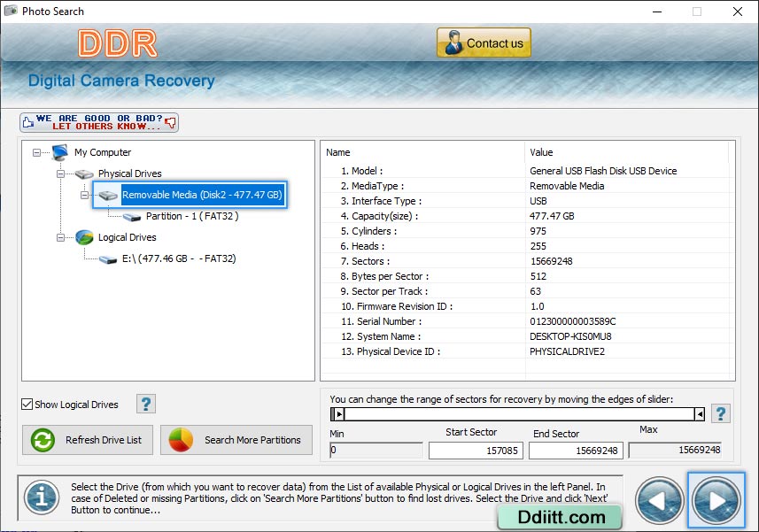
Task: Collapse the Logical Drives node
Action: point(60,237)
